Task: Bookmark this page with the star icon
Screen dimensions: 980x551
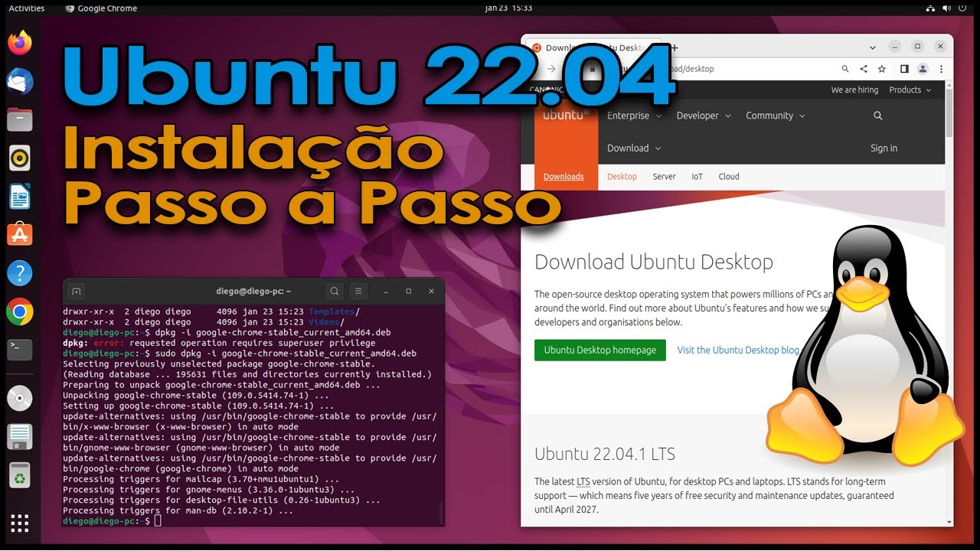Action: [x=882, y=69]
